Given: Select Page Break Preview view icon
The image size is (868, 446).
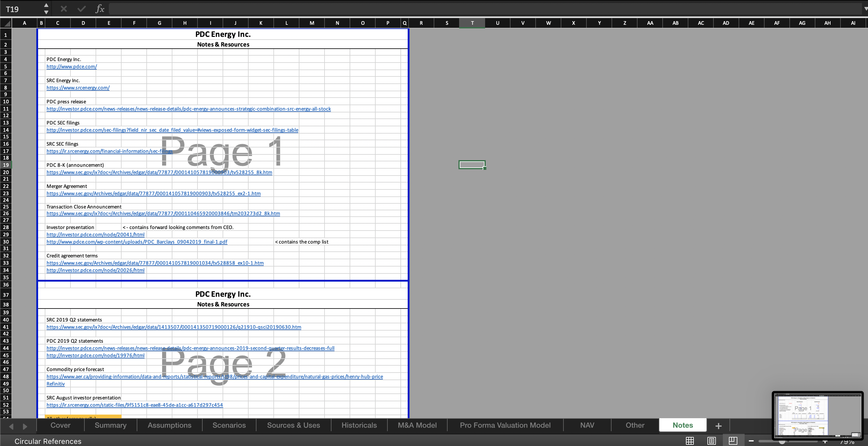Looking at the screenshot, I should click(x=733, y=441).
